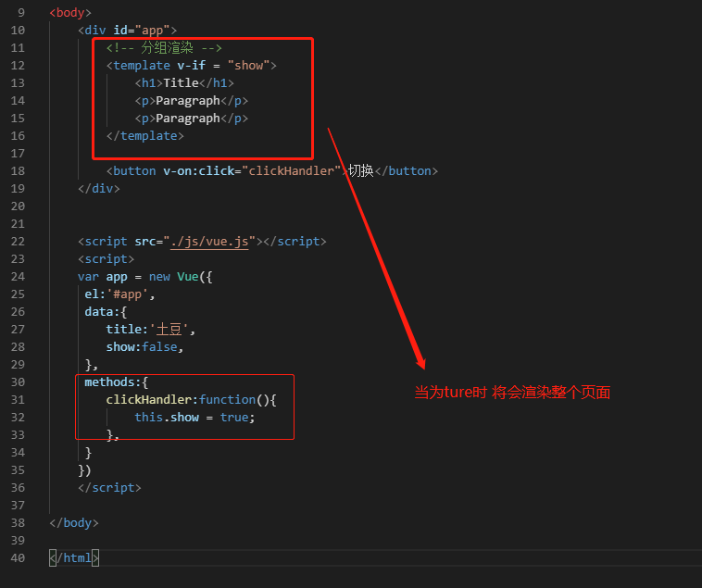Click the closing </script> tag on line 36
The height and width of the screenshot is (588, 702).
pos(109,488)
